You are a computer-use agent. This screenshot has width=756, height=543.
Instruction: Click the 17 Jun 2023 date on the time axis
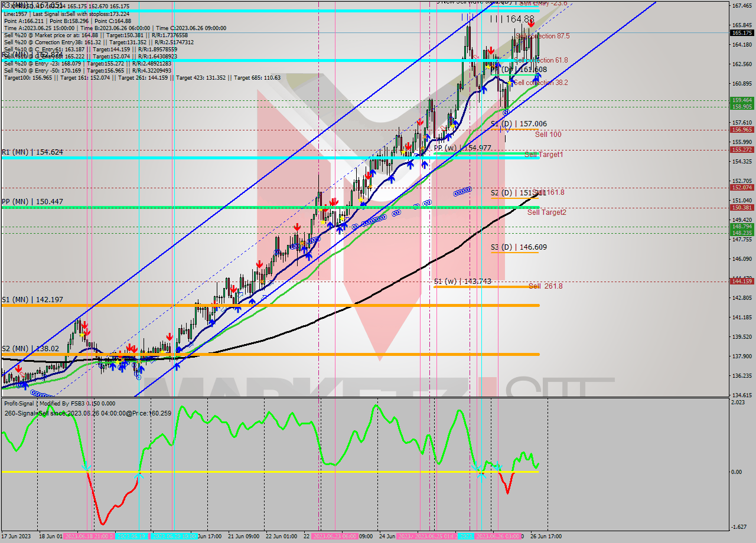[17, 537]
